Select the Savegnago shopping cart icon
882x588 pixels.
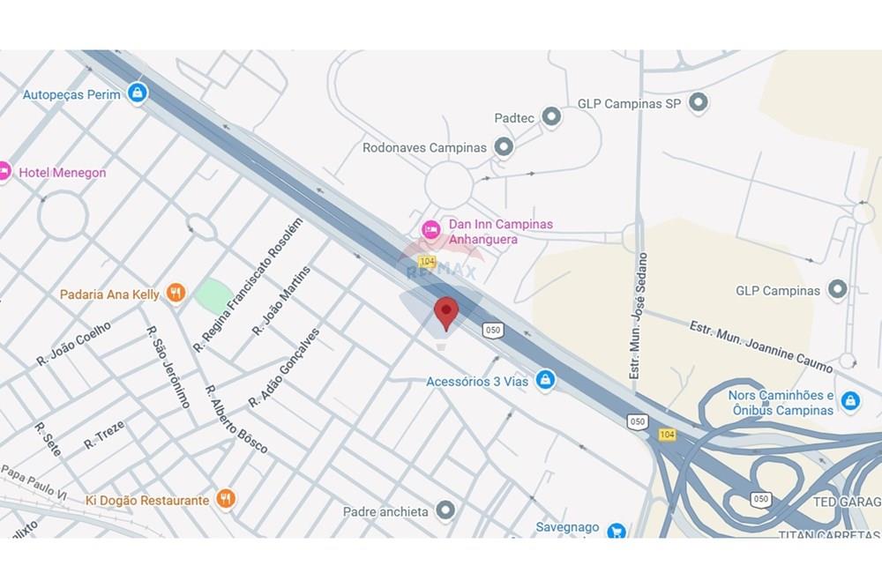(617, 530)
